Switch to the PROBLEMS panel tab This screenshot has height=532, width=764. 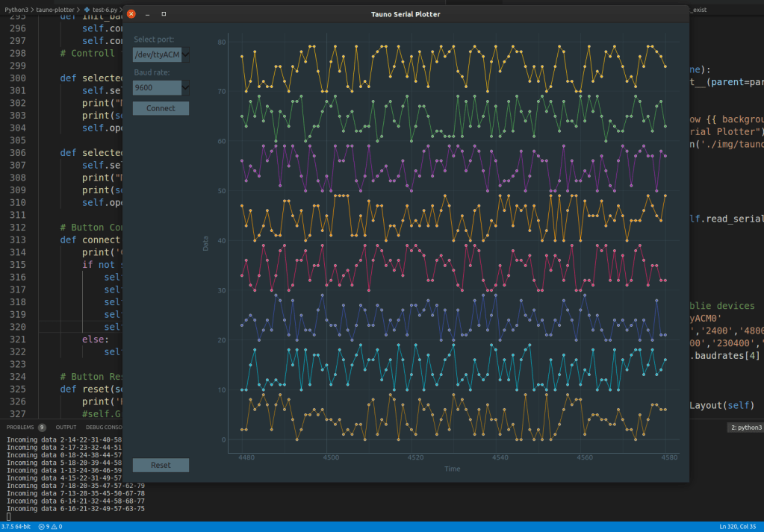(20, 427)
